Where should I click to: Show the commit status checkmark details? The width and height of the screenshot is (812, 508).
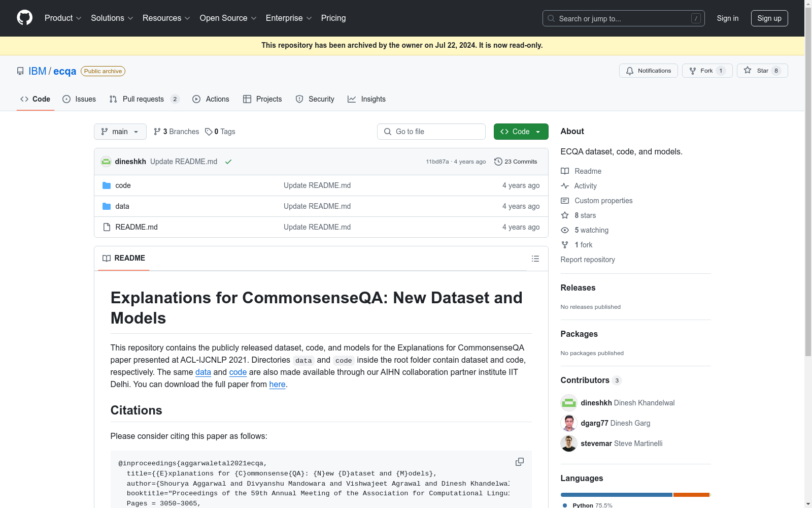point(228,162)
